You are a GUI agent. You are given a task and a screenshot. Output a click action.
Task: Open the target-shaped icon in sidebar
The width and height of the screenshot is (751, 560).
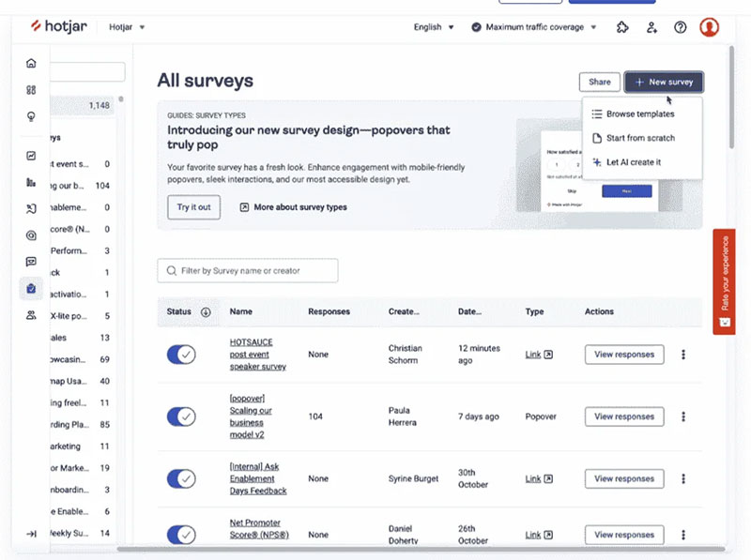point(31,235)
